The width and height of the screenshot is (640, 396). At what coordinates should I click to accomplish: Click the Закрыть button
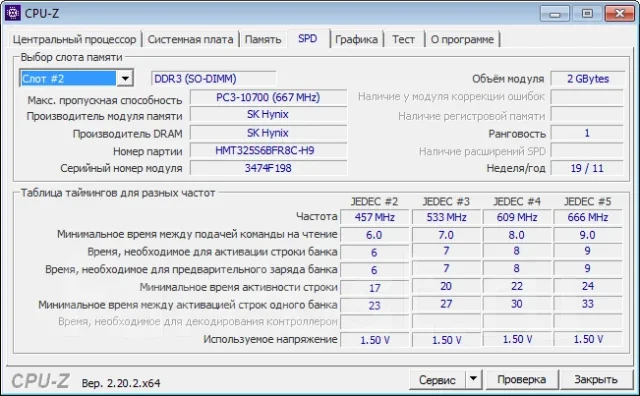pyautogui.click(x=596, y=380)
